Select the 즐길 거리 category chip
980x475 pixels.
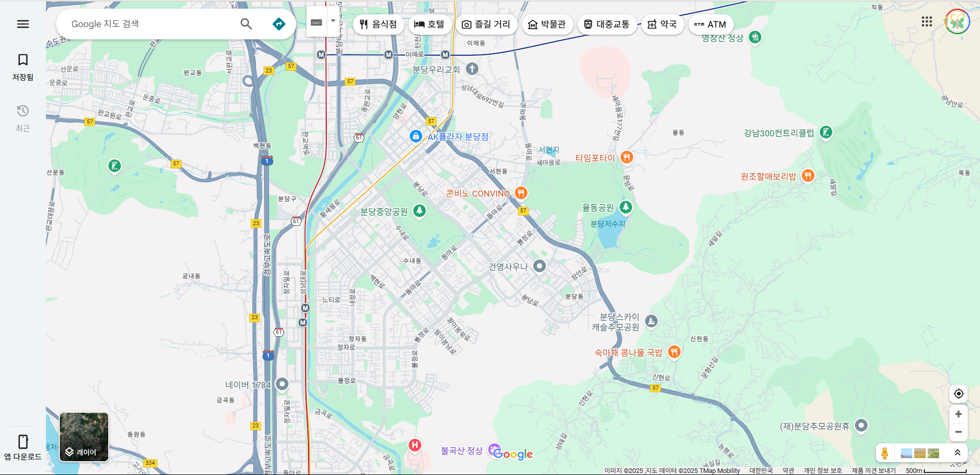[486, 25]
